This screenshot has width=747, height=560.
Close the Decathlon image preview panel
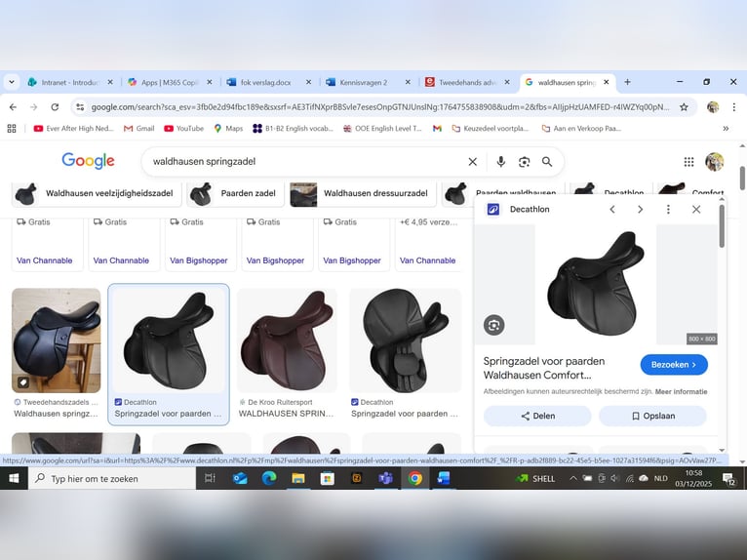click(696, 209)
